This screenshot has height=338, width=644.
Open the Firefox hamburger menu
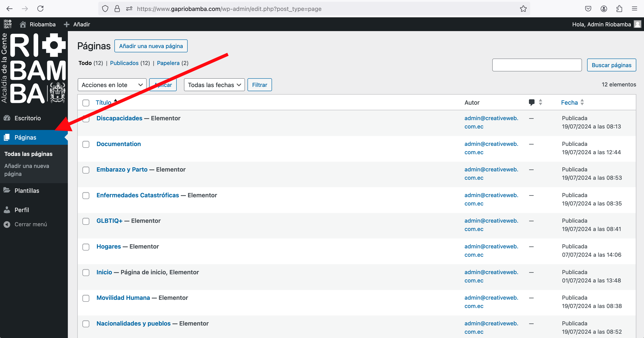coord(635,9)
